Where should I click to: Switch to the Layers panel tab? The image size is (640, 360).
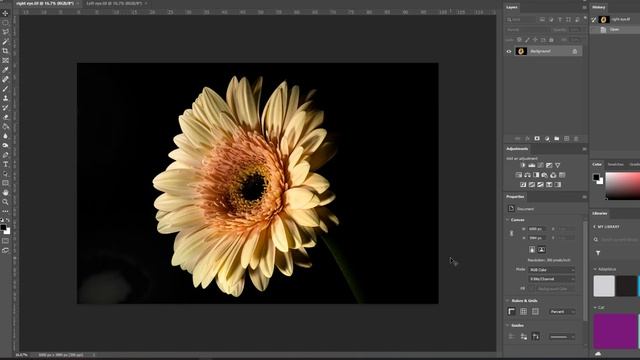point(512,7)
